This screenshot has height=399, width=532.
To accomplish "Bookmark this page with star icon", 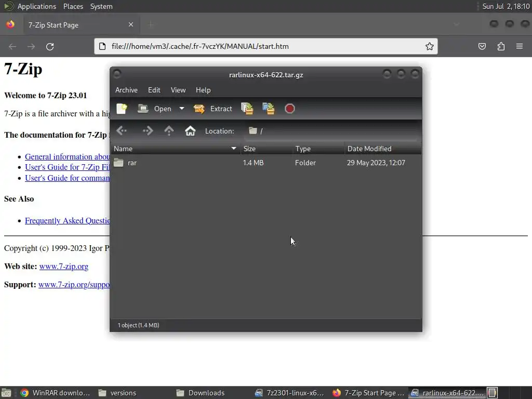I will (x=430, y=46).
